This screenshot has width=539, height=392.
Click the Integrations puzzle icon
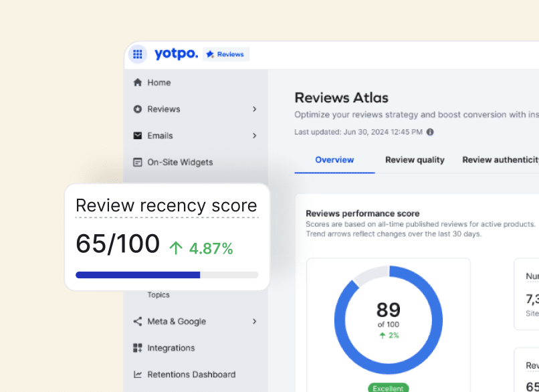pos(138,348)
